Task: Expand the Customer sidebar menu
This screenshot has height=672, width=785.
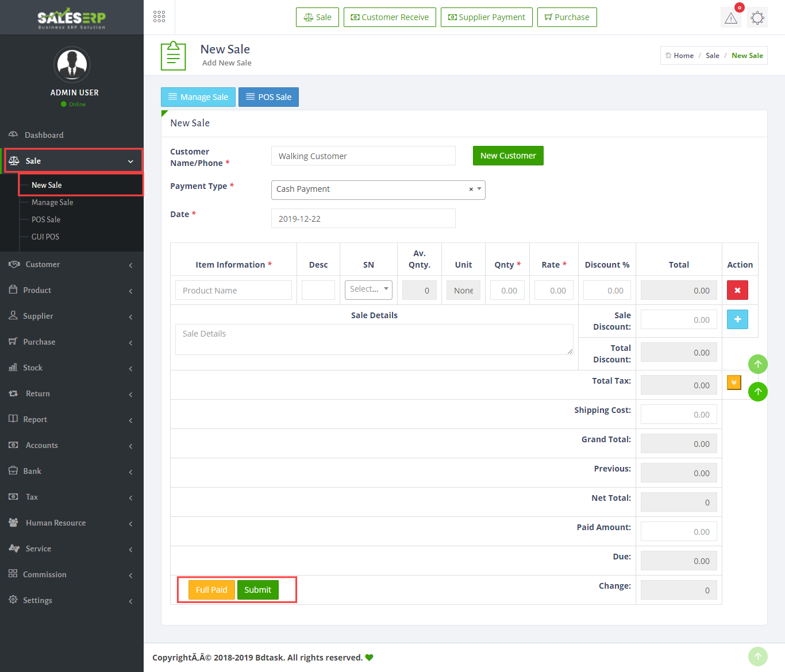Action: [x=72, y=264]
